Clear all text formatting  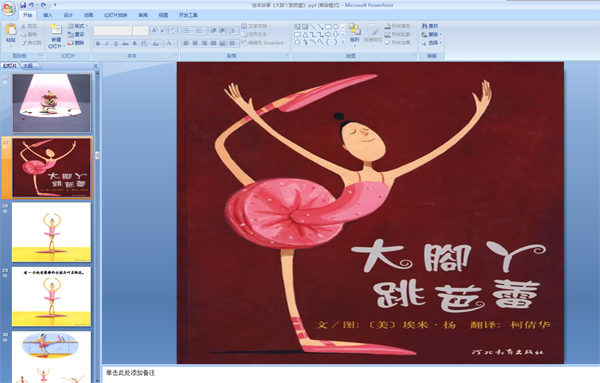pyautogui.click(x=173, y=30)
